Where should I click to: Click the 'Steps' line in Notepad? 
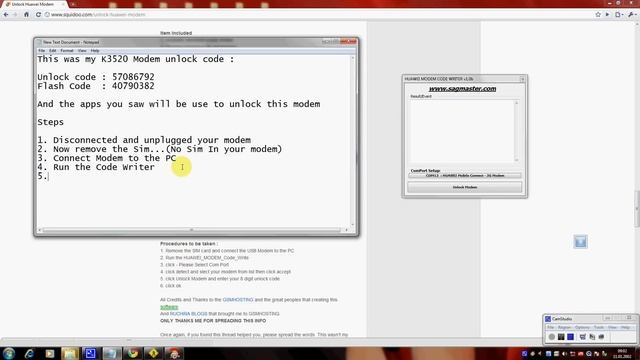[x=51, y=122]
